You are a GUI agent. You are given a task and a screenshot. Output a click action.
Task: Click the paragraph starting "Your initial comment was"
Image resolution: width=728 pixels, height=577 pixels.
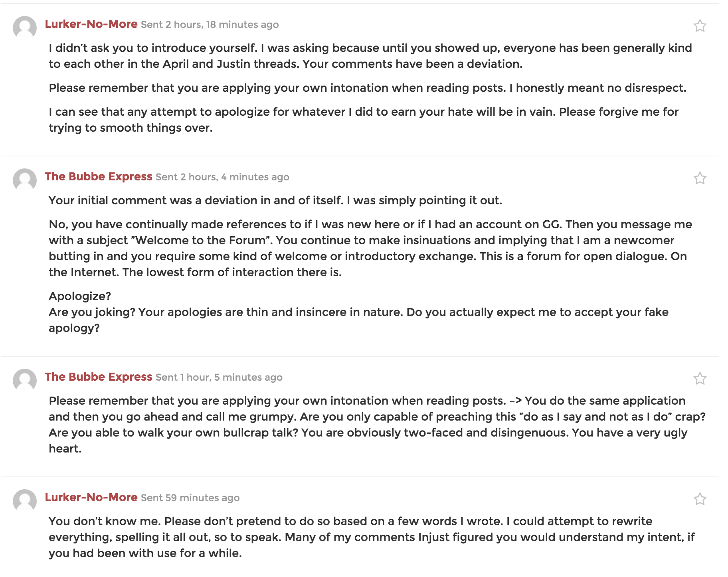tap(275, 200)
